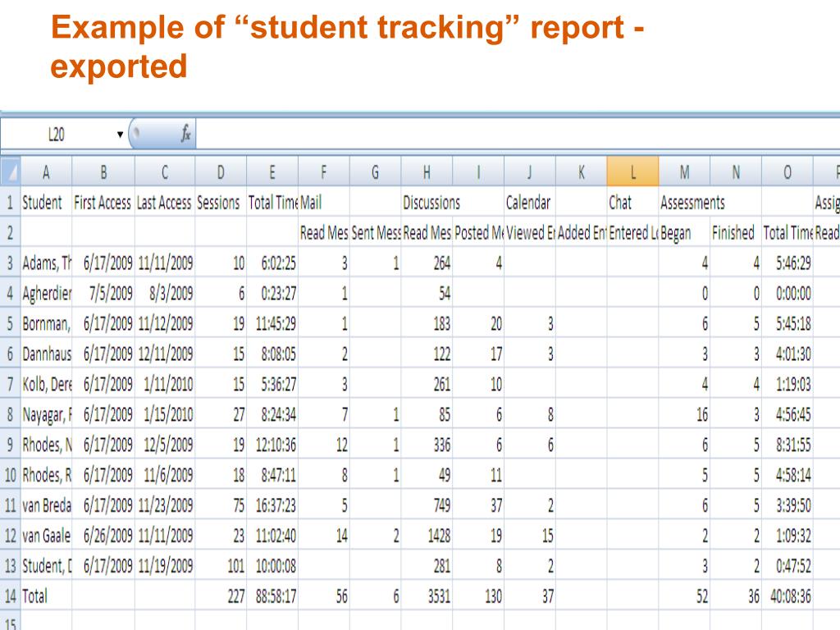Click the 'Adams, Th' student cell
Screen dimensions: 840x630
pyautogui.click(x=46, y=262)
